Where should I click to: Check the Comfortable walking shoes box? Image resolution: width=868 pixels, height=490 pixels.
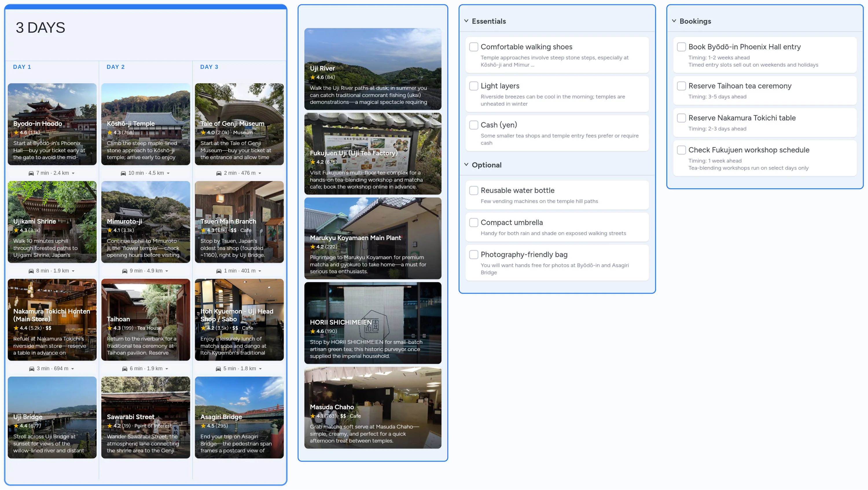[x=474, y=46]
